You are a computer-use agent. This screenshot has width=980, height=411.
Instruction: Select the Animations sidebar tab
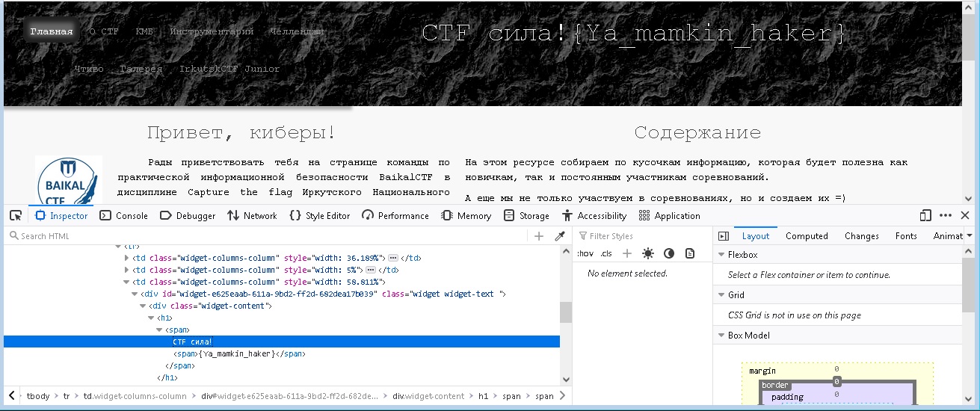(x=947, y=236)
